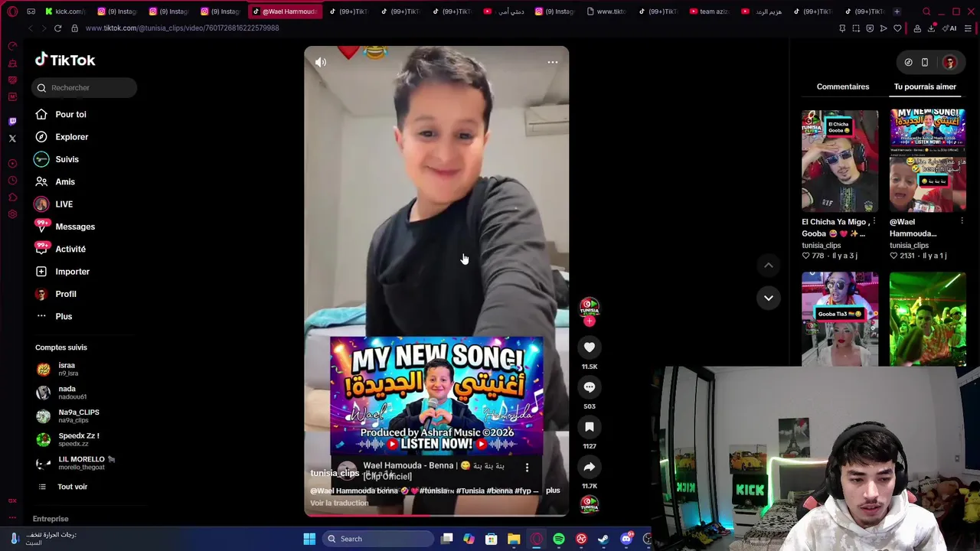Screen dimensions: 980x551
Task: Go to the next video
Action: pyautogui.click(x=769, y=298)
